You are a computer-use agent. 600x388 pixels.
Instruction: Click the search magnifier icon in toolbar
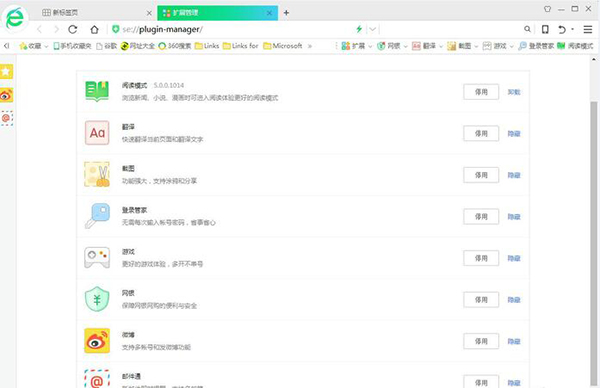coord(527,29)
